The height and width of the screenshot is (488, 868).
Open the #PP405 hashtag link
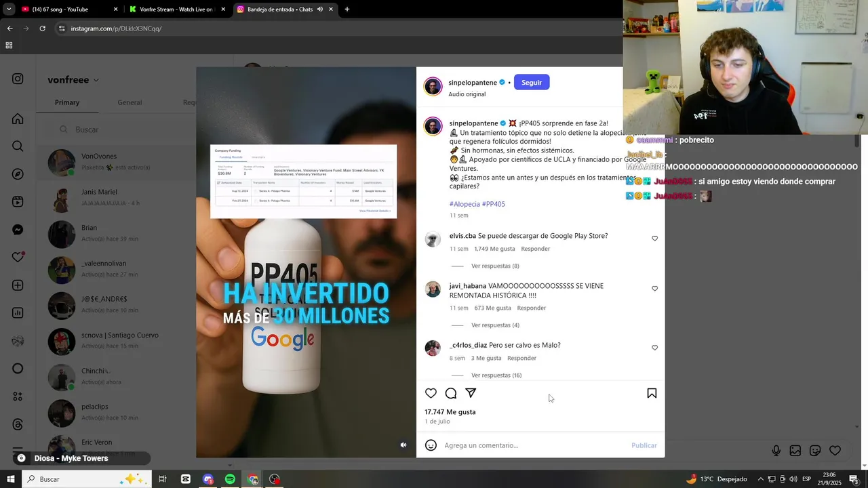pos(494,204)
